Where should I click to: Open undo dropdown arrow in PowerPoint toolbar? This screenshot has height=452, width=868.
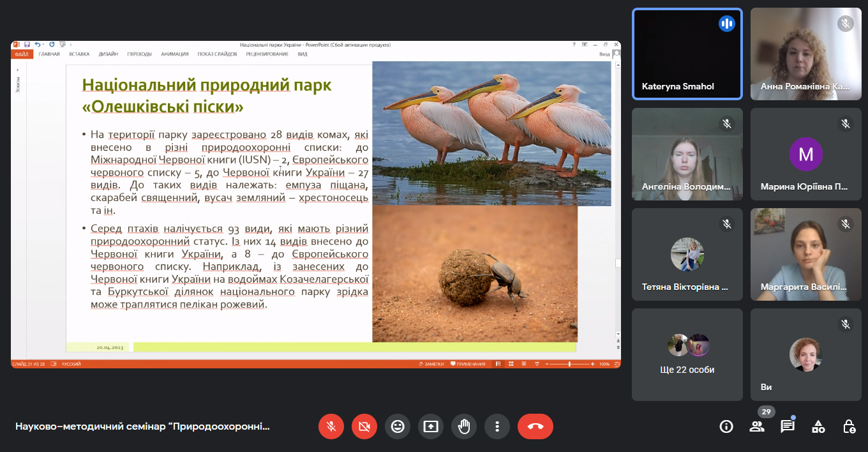point(43,45)
